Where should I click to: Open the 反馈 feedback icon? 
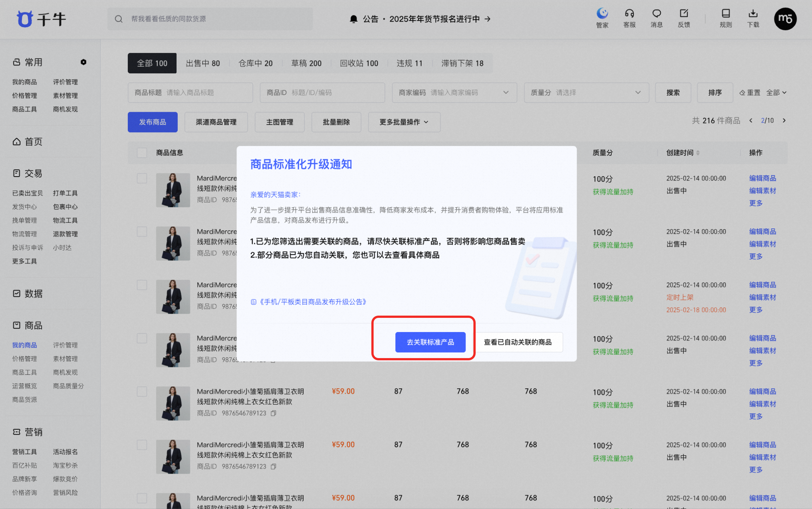(684, 14)
